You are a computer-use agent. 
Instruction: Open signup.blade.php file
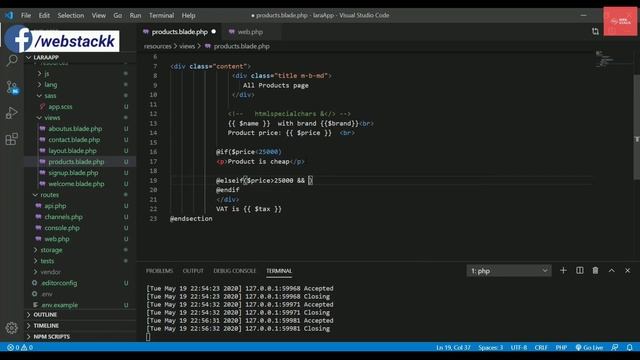[73, 173]
